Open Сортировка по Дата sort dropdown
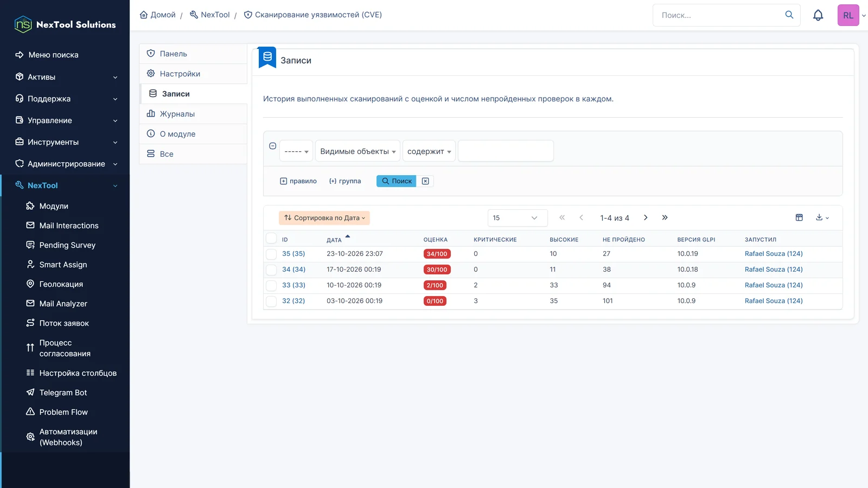 (324, 218)
